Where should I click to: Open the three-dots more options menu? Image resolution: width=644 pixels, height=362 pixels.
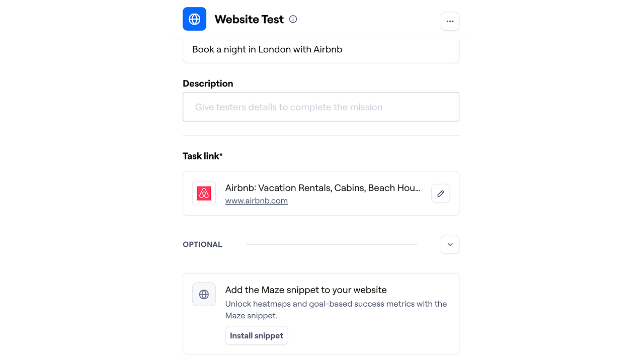[x=450, y=21]
